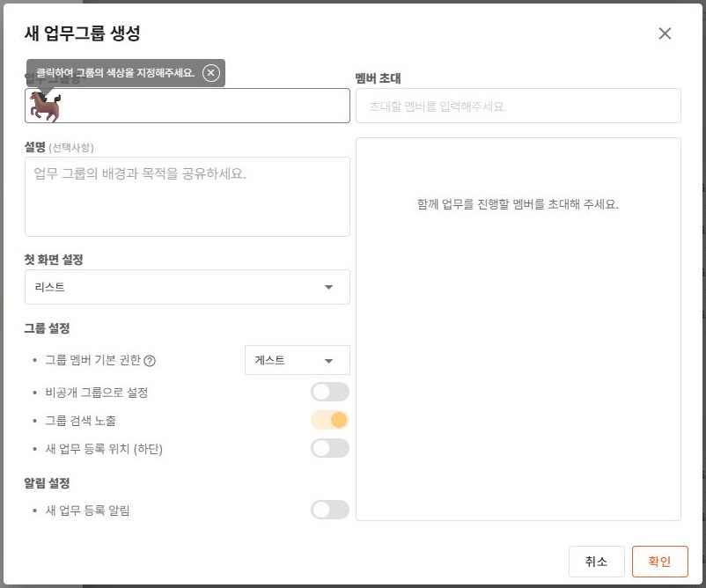Enable 비공개 그룹으로 설정 toggle
706x588 pixels.
(330, 392)
